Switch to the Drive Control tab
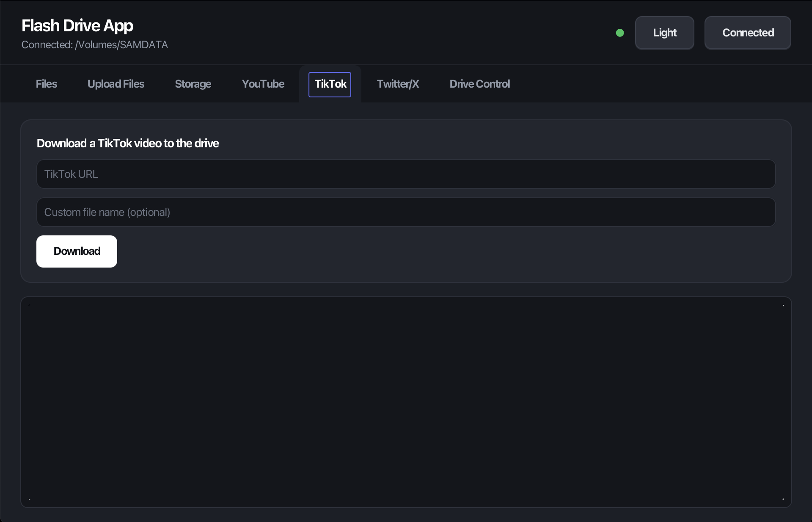The width and height of the screenshot is (812, 522). point(480,84)
